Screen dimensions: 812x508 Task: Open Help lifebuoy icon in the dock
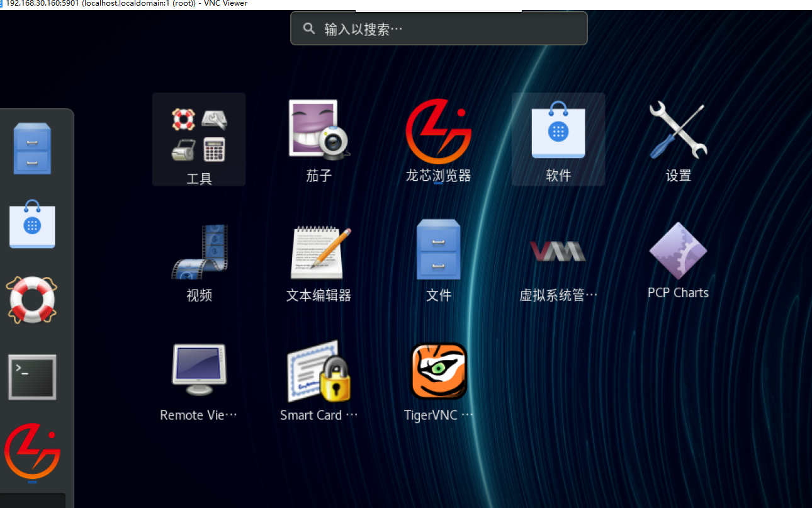tap(32, 300)
